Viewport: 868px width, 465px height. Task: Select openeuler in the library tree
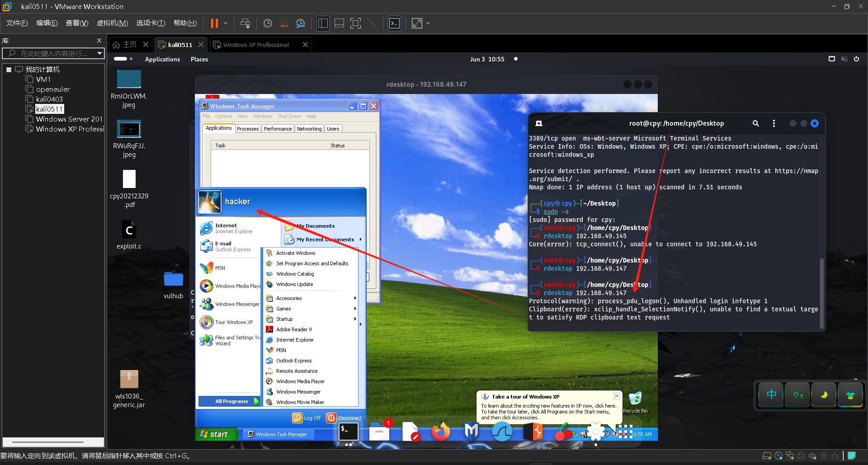[x=53, y=89]
